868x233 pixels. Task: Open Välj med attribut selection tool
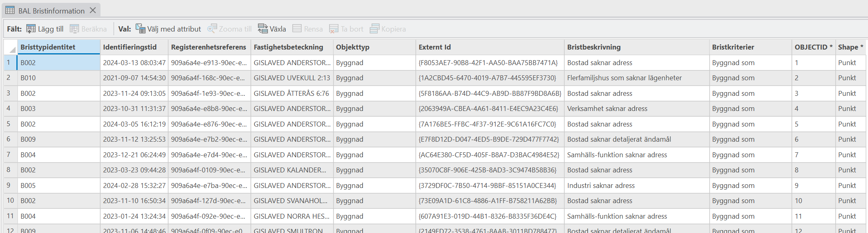[140, 29]
